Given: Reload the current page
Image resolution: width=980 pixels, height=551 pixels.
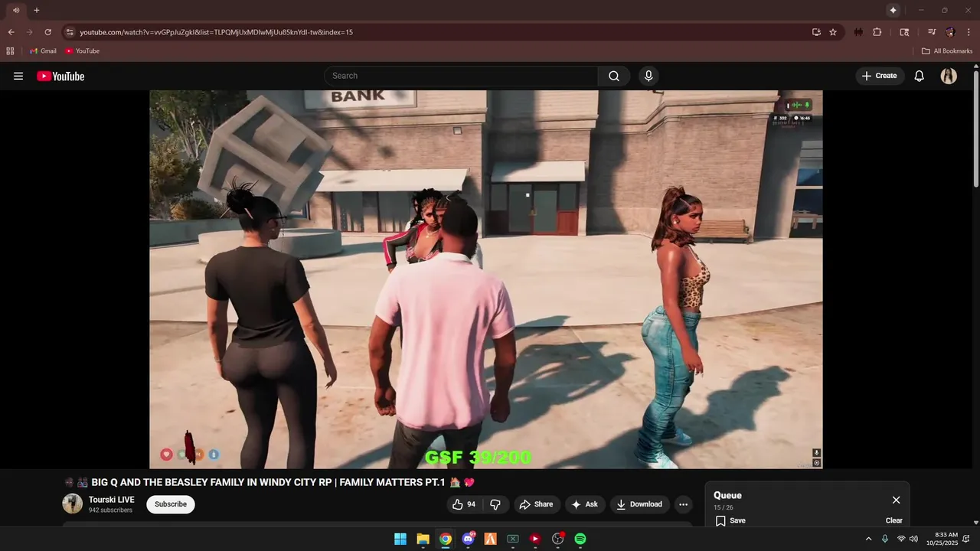Looking at the screenshot, I should [47, 32].
